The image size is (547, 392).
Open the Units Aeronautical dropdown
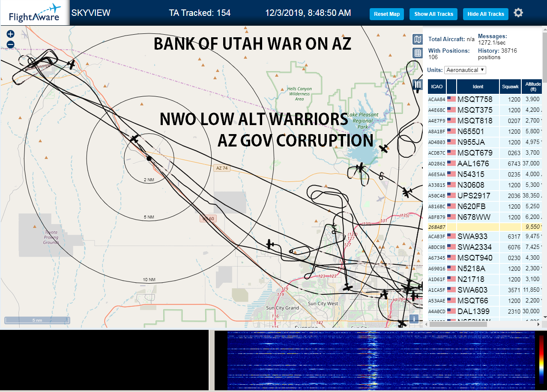pos(465,70)
